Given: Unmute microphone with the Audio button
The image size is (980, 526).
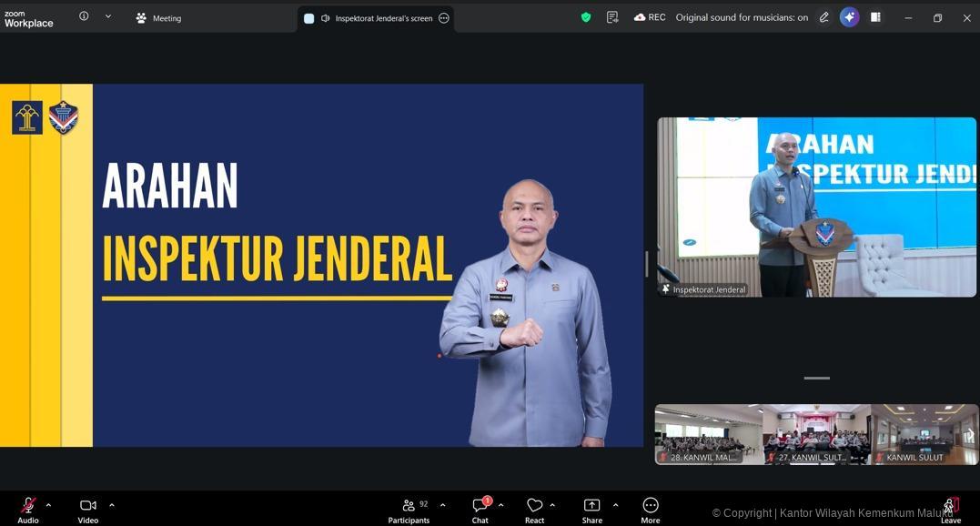Looking at the screenshot, I should 28,508.
